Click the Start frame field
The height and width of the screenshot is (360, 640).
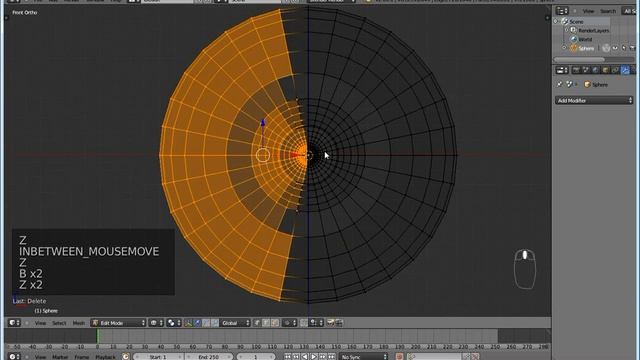[159, 357]
